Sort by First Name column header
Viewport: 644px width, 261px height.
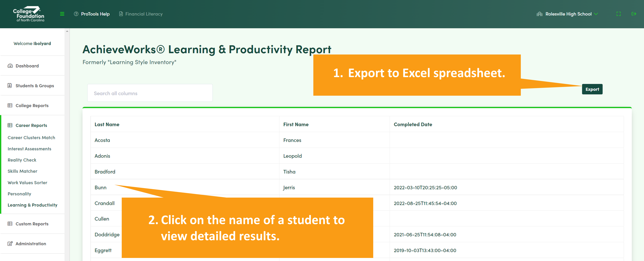[296, 125]
